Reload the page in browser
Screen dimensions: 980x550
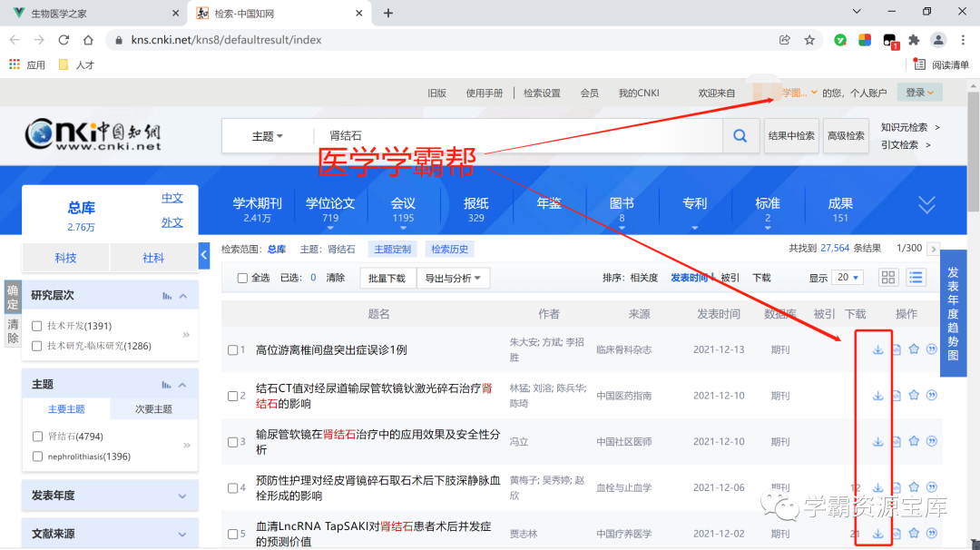pos(64,40)
